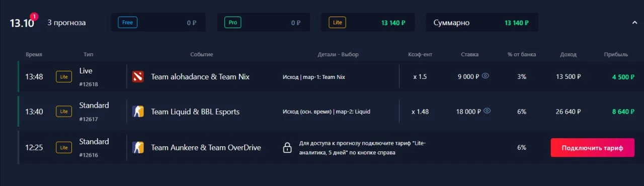Click CS icon beside Team Aunkere & Team OverDrive
This screenshot has width=644, height=186.
pos(138,147)
